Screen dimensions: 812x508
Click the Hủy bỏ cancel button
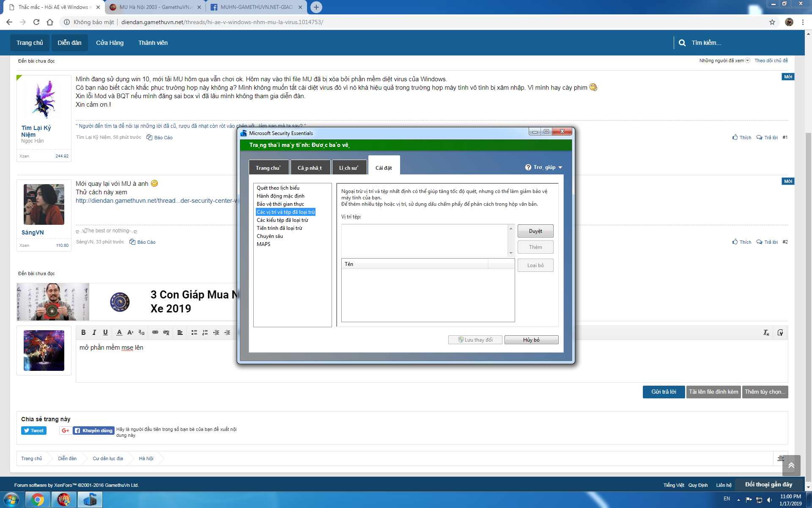(531, 340)
